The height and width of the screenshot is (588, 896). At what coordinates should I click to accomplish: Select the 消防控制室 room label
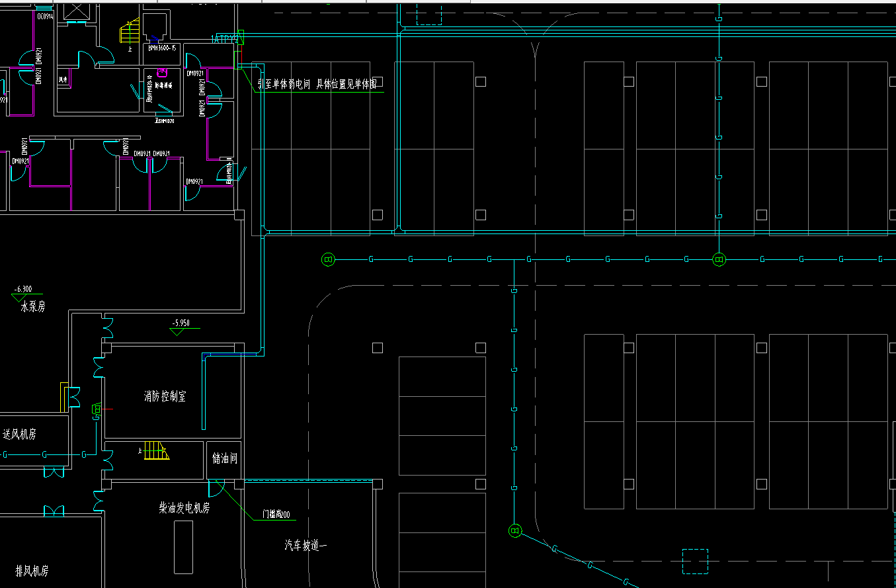coord(165,396)
